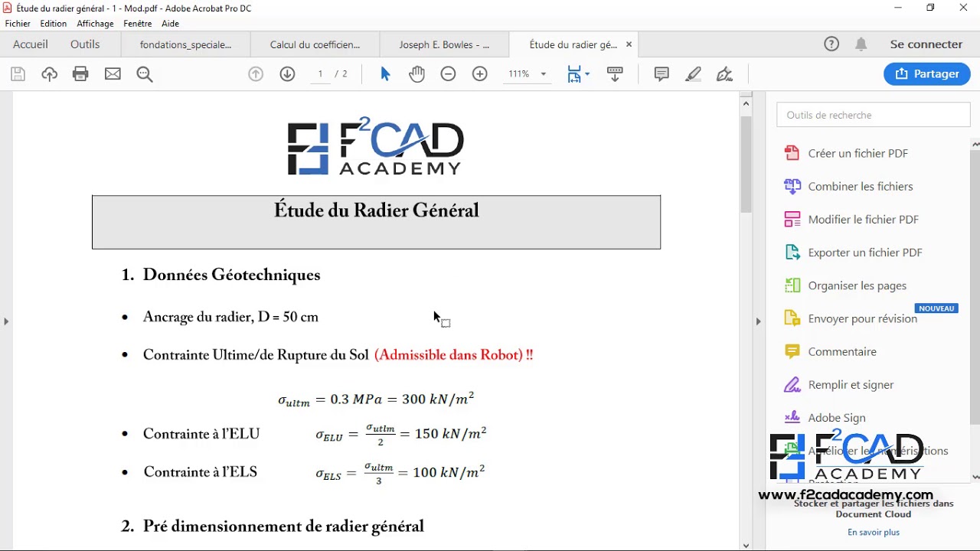This screenshot has width=980, height=551.
Task: Close the Étude du radier gé tab
Action: pyautogui.click(x=629, y=44)
